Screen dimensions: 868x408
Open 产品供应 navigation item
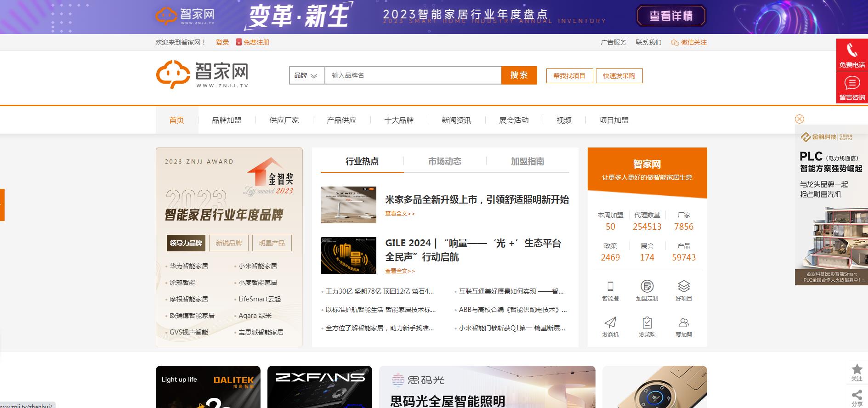pos(341,120)
